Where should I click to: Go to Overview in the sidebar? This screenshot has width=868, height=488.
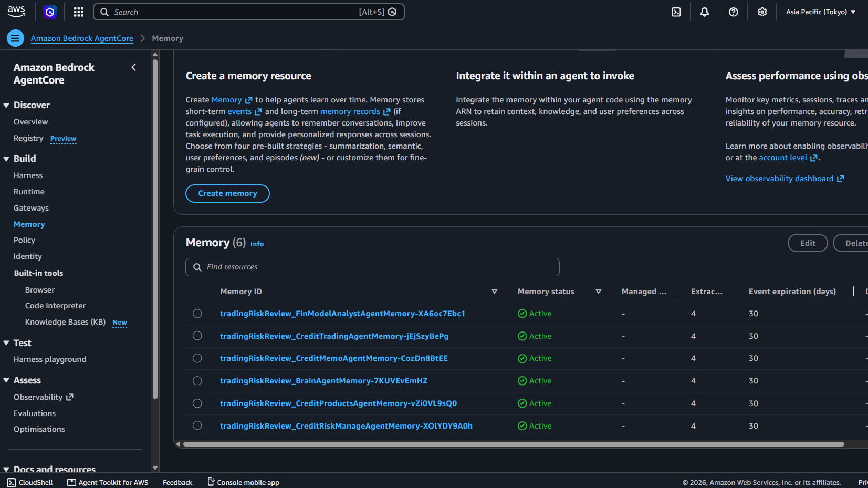[x=30, y=122]
